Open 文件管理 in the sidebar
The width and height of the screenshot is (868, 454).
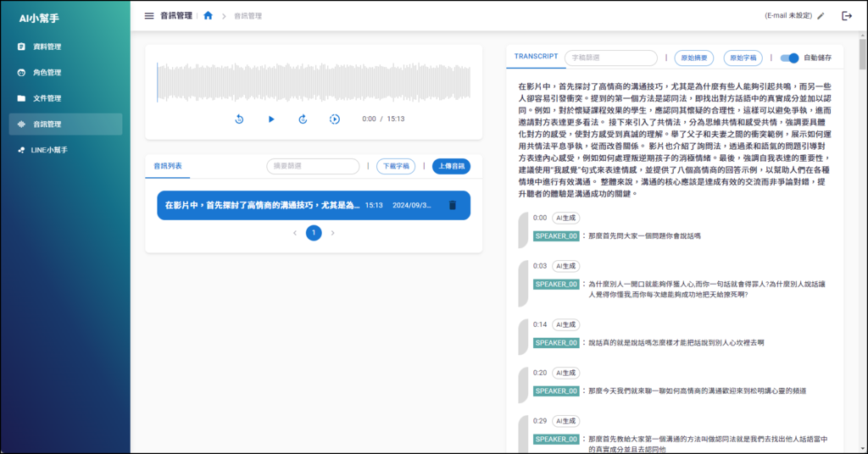pos(65,98)
